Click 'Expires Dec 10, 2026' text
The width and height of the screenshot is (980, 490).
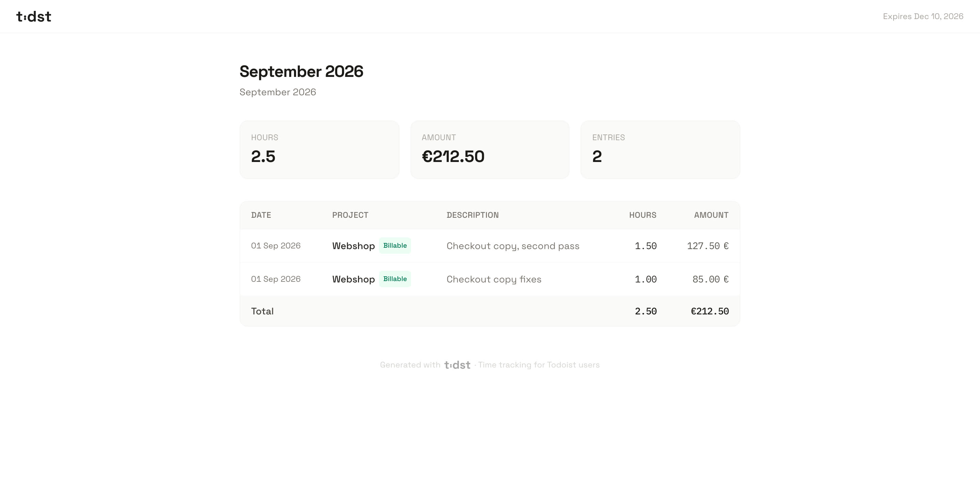923,16
